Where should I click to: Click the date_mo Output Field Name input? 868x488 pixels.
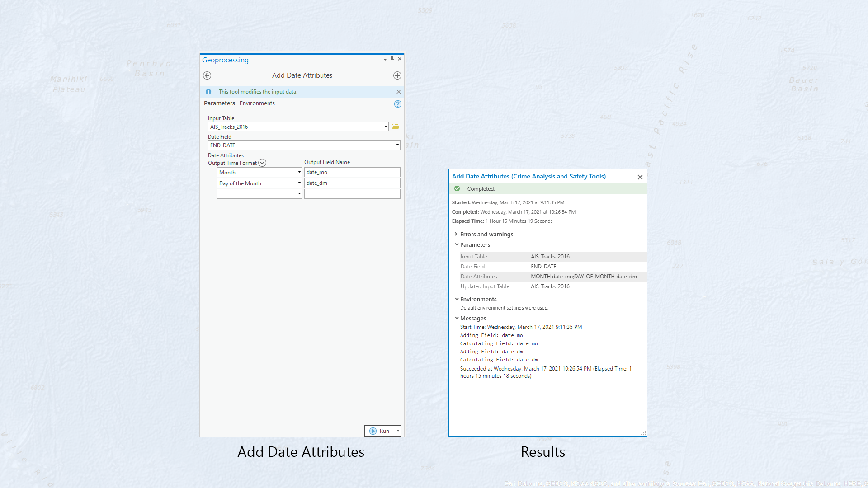click(352, 172)
